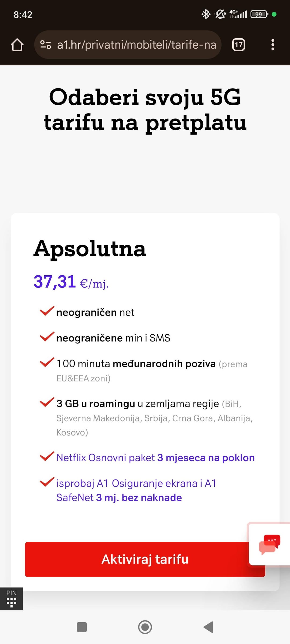Tap the Android back triangle button
The width and height of the screenshot is (290, 644).
coord(208,627)
